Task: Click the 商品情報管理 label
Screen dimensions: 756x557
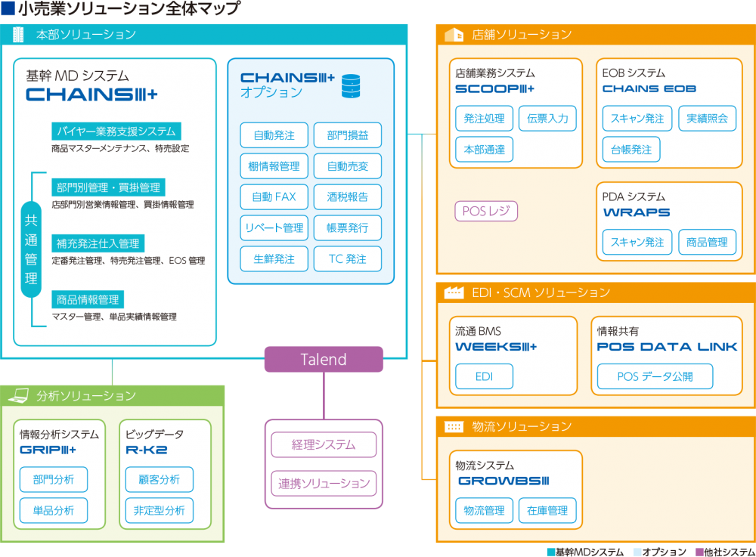Action: click(88, 300)
